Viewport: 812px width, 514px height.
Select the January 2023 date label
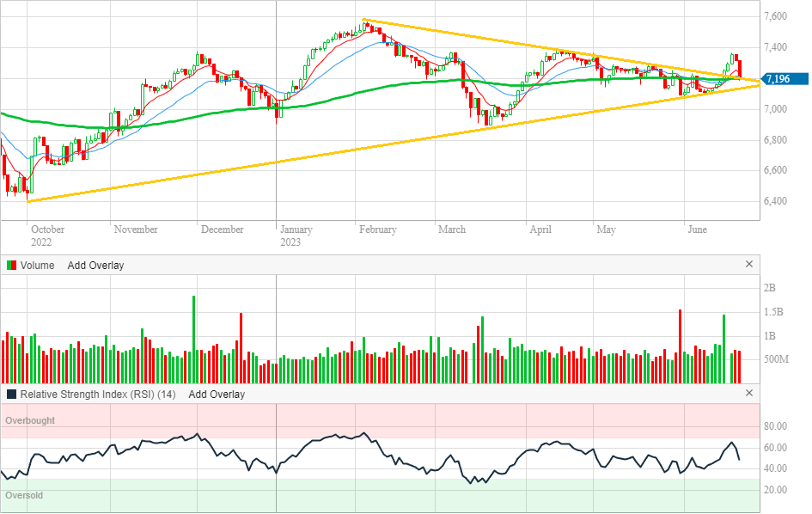click(x=296, y=236)
